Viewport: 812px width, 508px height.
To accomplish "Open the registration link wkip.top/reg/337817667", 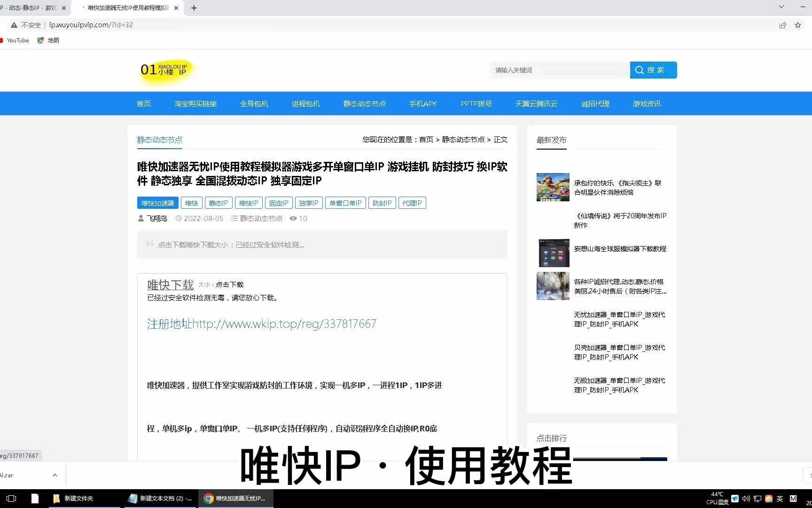I will click(x=262, y=324).
